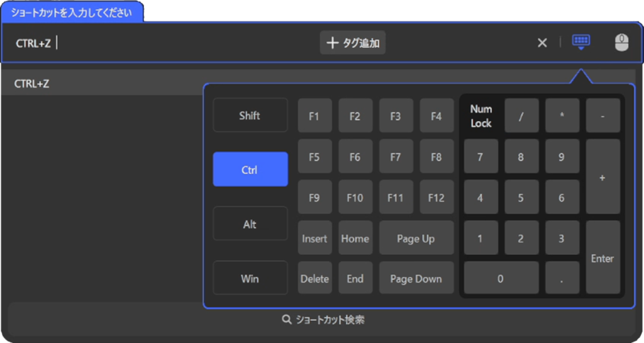Click the Delete key button
The image size is (644, 343).
click(x=314, y=278)
